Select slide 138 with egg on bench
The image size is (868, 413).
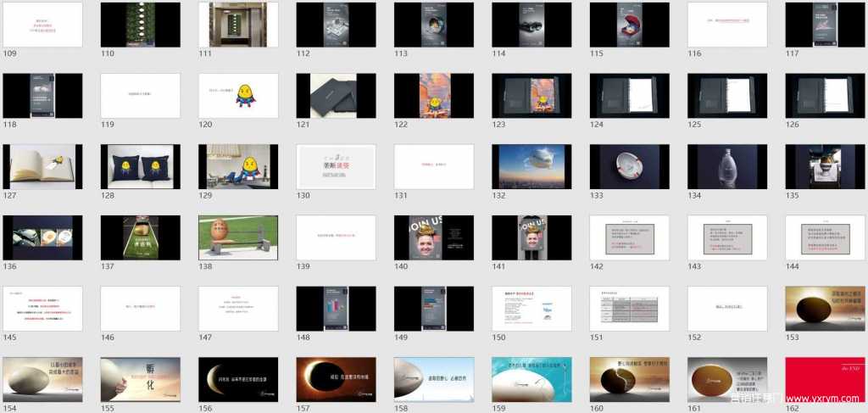coord(238,237)
